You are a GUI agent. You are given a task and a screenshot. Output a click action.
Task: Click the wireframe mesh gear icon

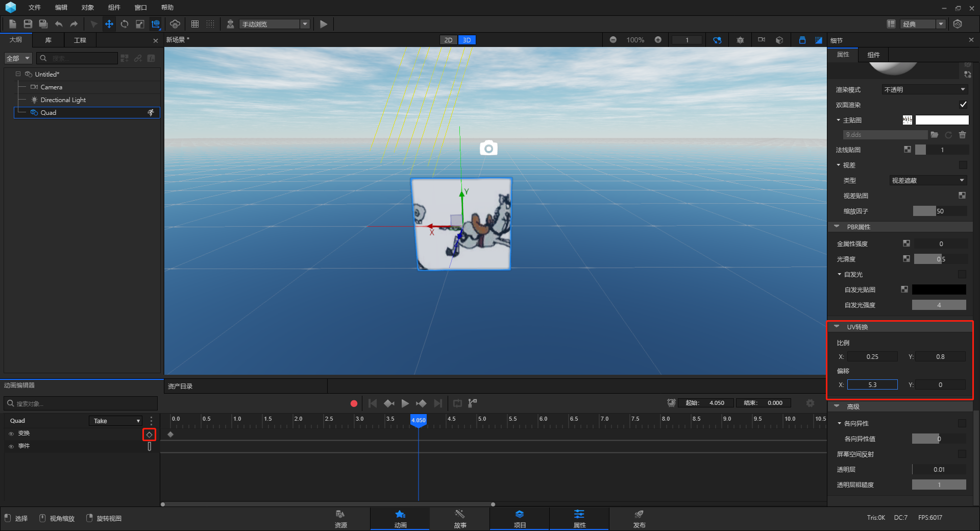[x=740, y=40]
